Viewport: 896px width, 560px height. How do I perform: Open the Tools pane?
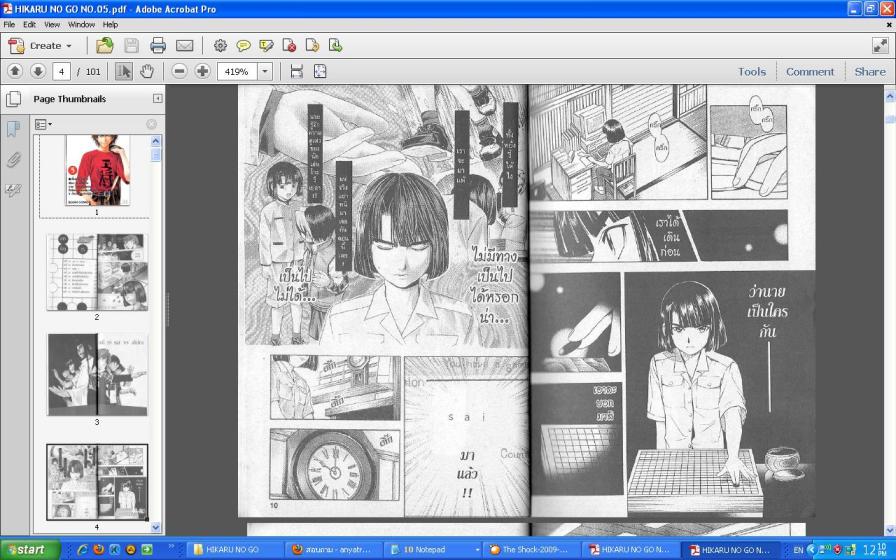(751, 71)
